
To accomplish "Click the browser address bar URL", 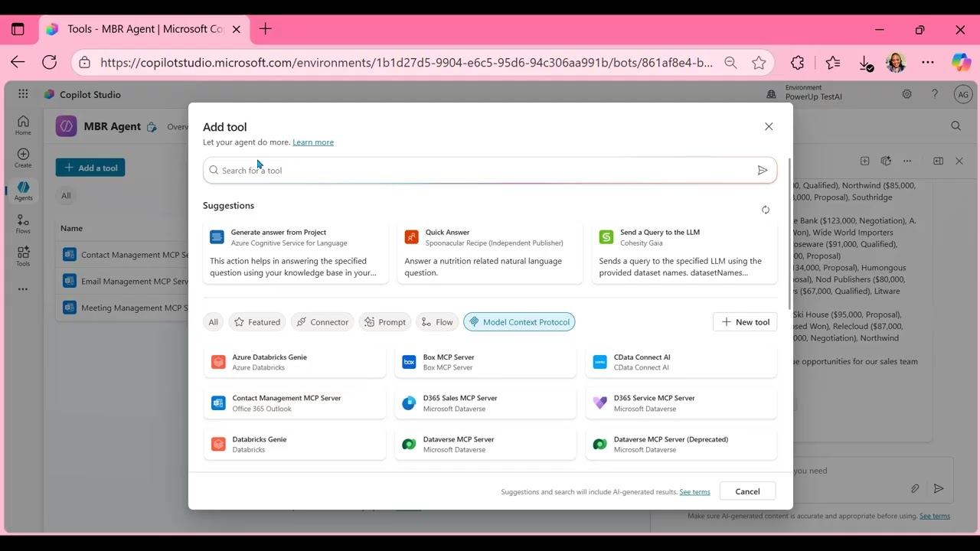I will tap(407, 63).
